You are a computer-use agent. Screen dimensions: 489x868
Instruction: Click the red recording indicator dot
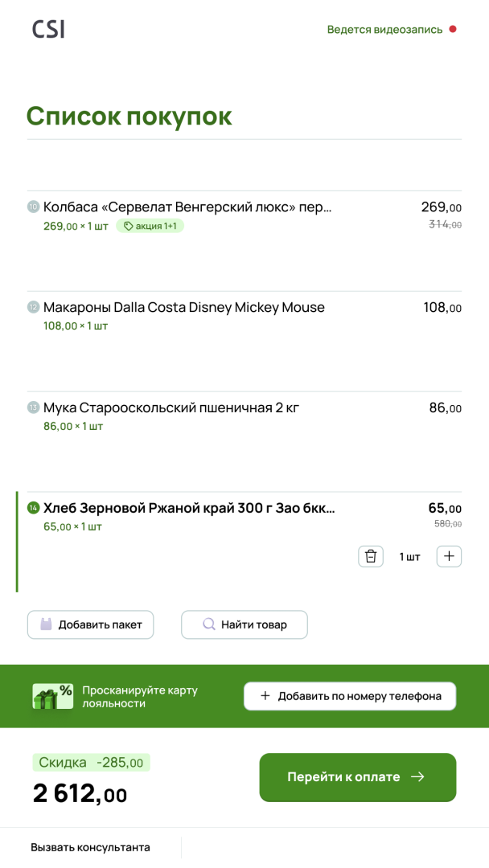click(453, 30)
